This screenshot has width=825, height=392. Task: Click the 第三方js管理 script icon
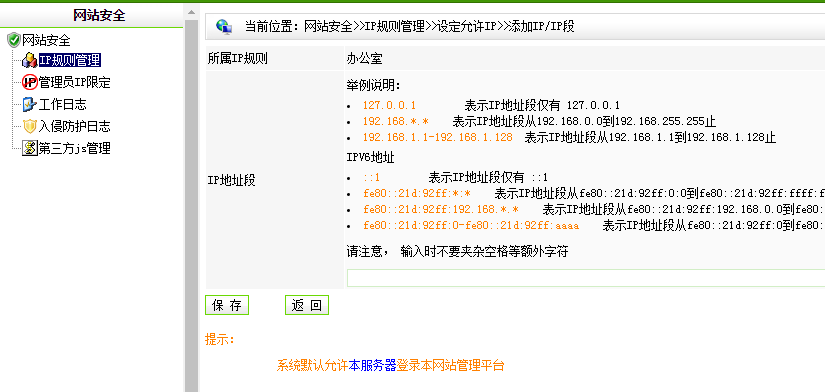29,148
